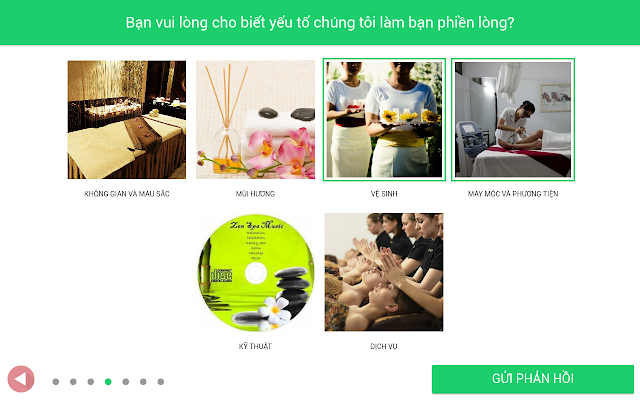Go to the second page dot
Viewport: 640px width, 400px height.
click(x=73, y=382)
